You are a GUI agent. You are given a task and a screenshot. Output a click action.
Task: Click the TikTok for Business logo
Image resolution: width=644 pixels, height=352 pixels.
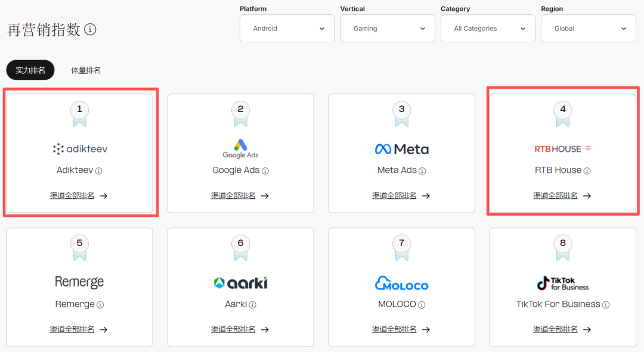coord(563,283)
